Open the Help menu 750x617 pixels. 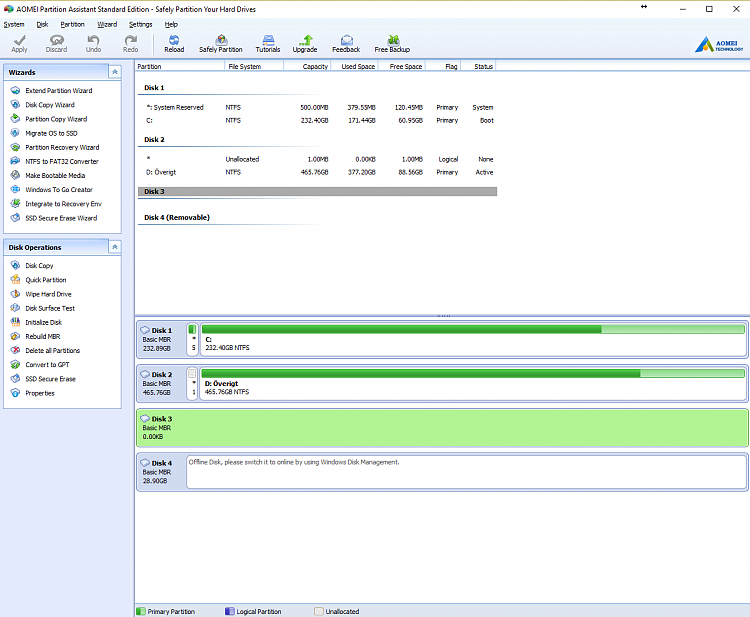click(171, 24)
